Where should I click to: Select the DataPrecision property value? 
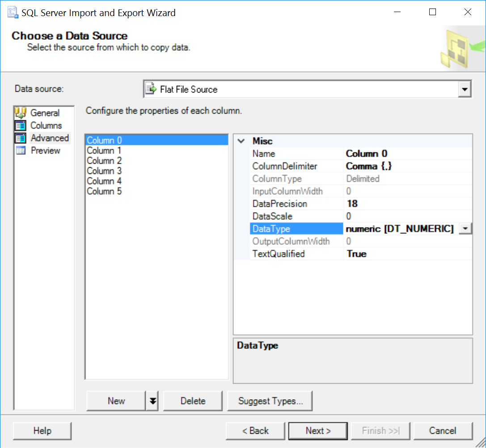pos(407,204)
